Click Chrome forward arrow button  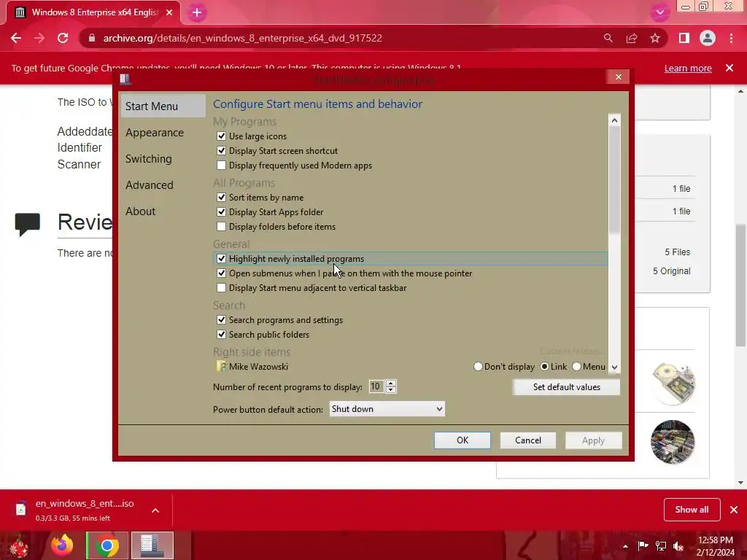point(39,38)
